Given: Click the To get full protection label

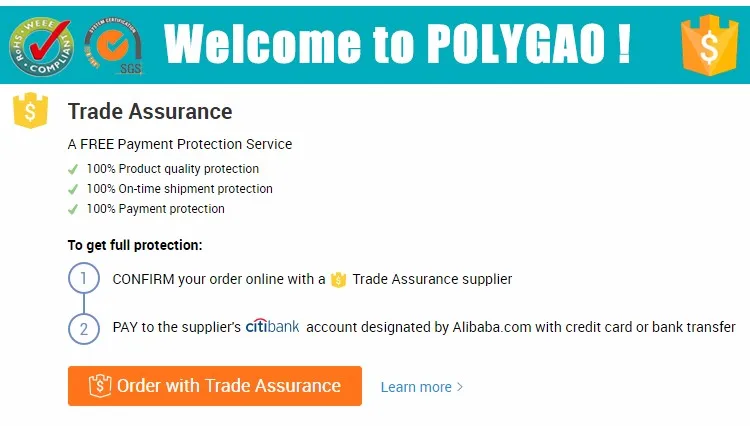Looking at the screenshot, I should 135,245.
